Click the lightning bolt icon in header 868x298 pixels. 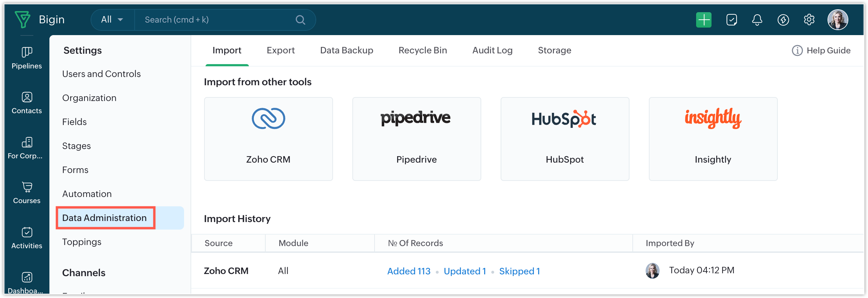tap(783, 20)
